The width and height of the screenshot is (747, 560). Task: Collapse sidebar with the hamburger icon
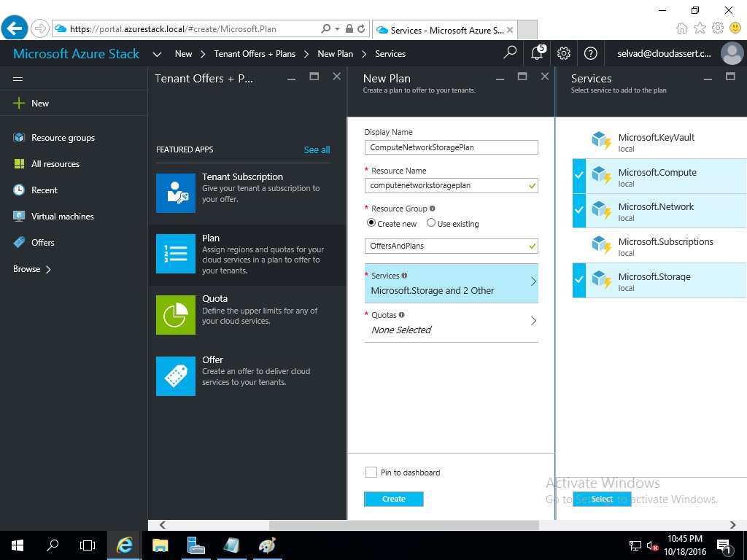[18, 79]
